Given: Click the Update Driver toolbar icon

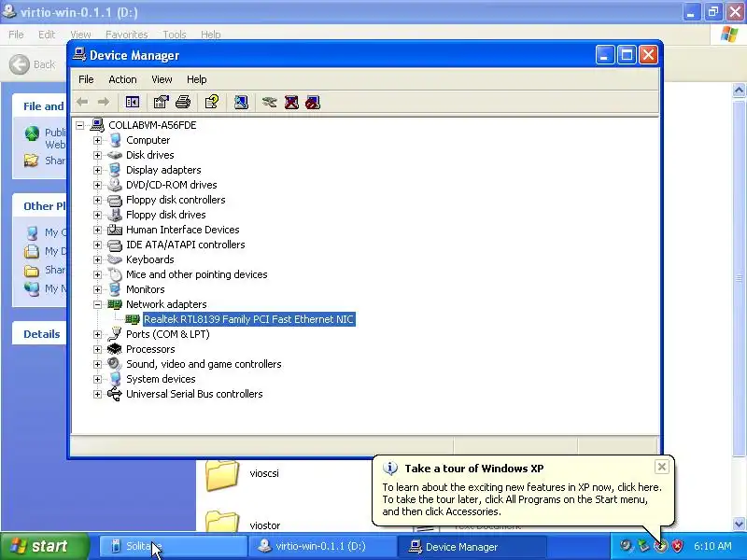Looking at the screenshot, I should [x=269, y=102].
